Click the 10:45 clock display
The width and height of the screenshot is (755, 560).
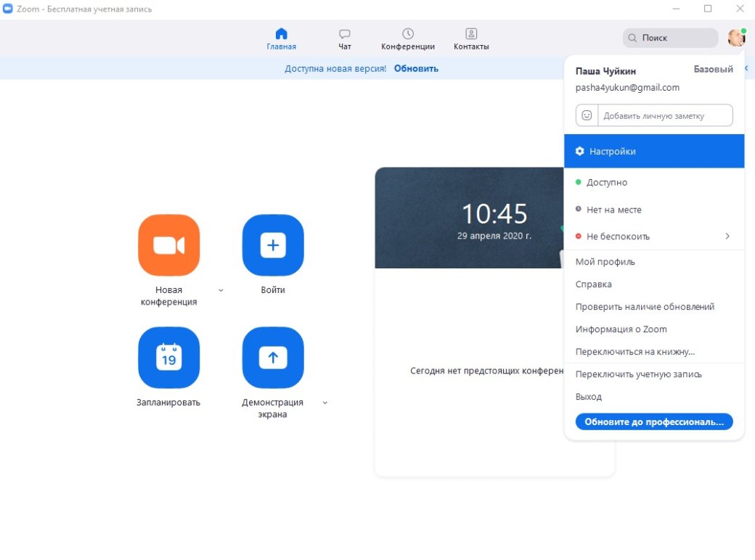coord(494,213)
